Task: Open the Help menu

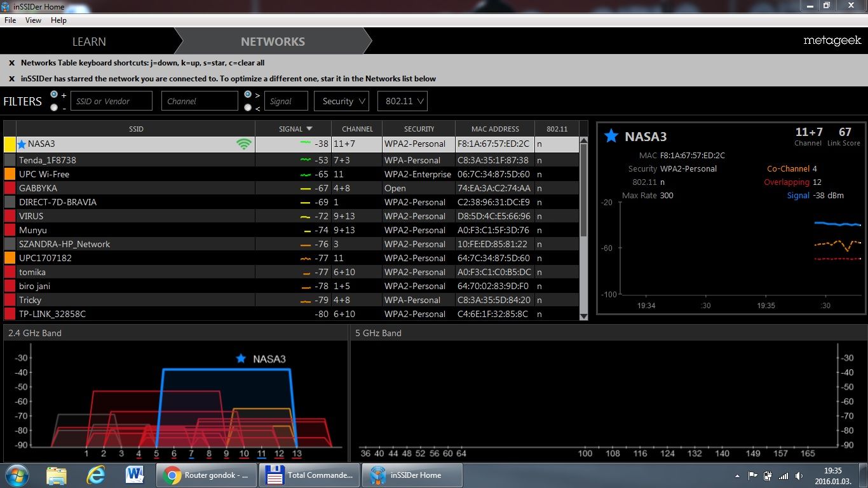Action: [58, 20]
